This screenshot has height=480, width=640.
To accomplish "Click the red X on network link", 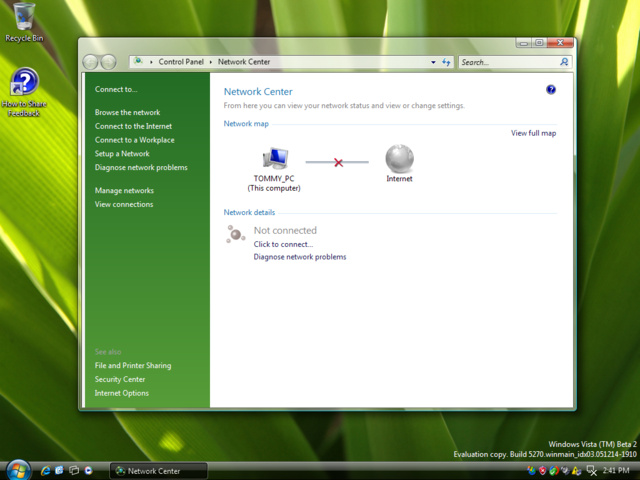I will 338,162.
